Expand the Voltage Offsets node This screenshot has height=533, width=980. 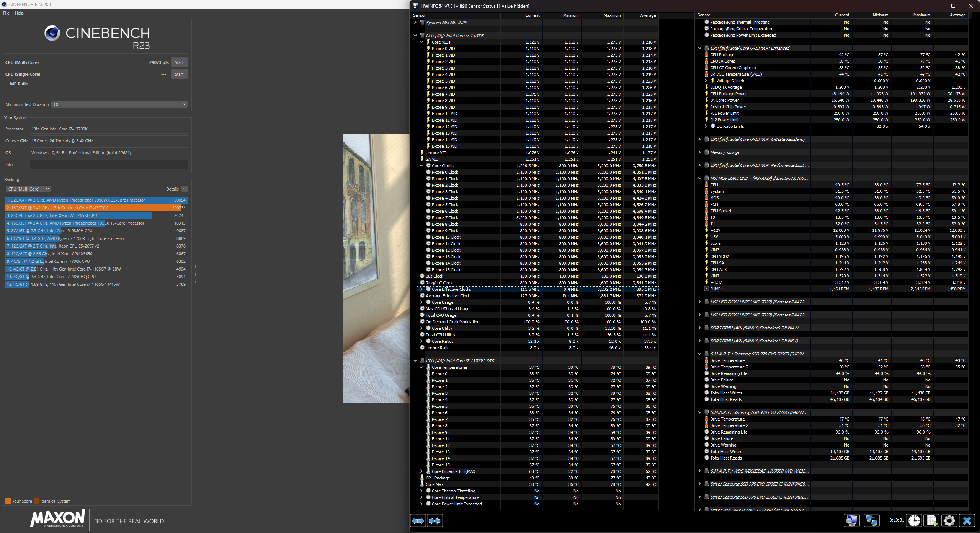[x=706, y=81]
